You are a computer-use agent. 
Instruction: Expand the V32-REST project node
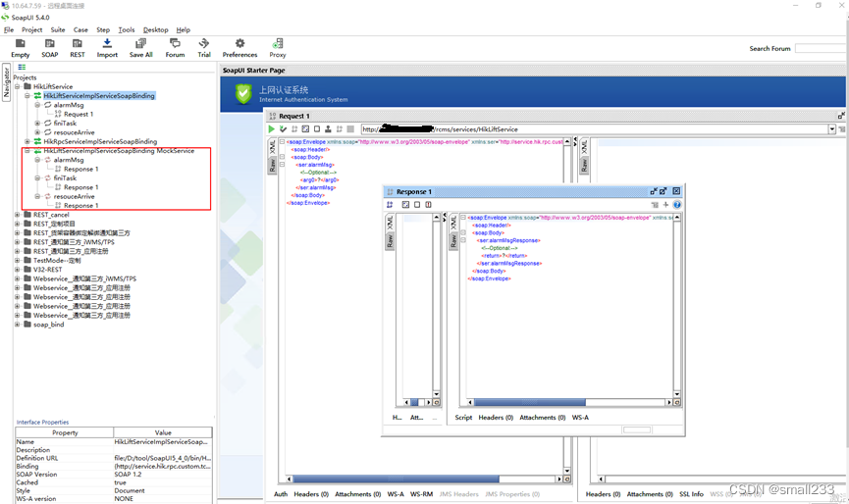point(18,270)
